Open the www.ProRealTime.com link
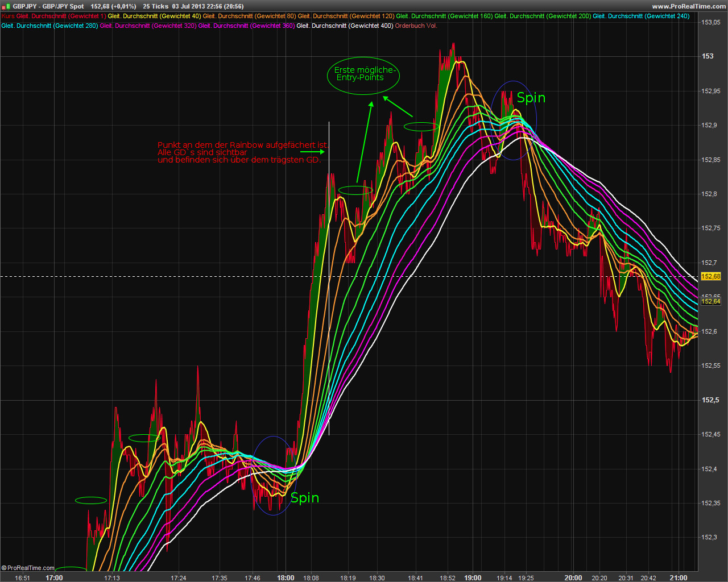 [x=689, y=6]
